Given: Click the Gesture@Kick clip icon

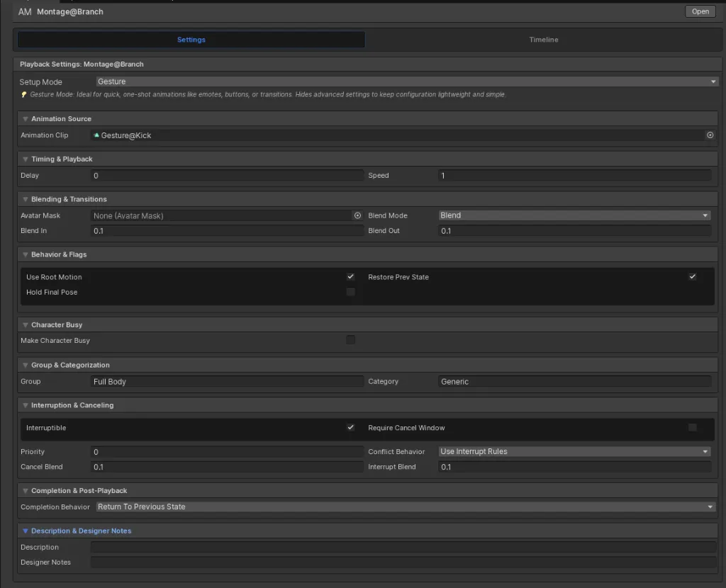Looking at the screenshot, I should (x=96, y=135).
